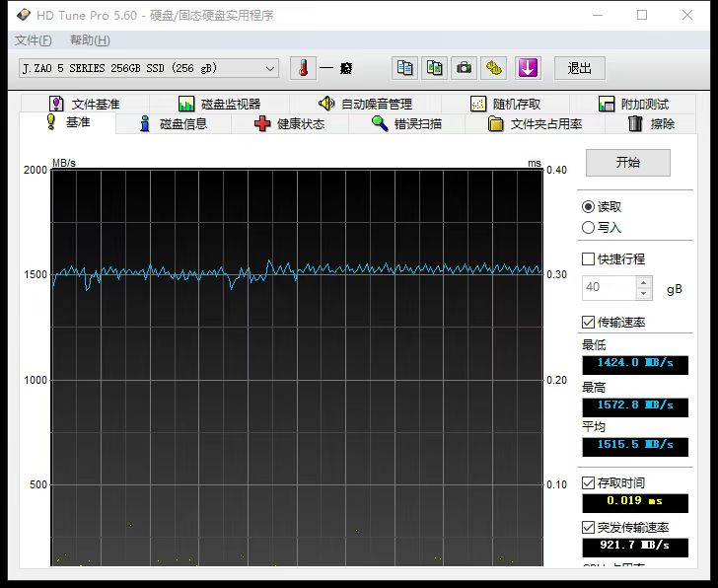Open the 文件(F) menu
Image resolution: width=718 pixels, height=588 pixels.
point(34,40)
